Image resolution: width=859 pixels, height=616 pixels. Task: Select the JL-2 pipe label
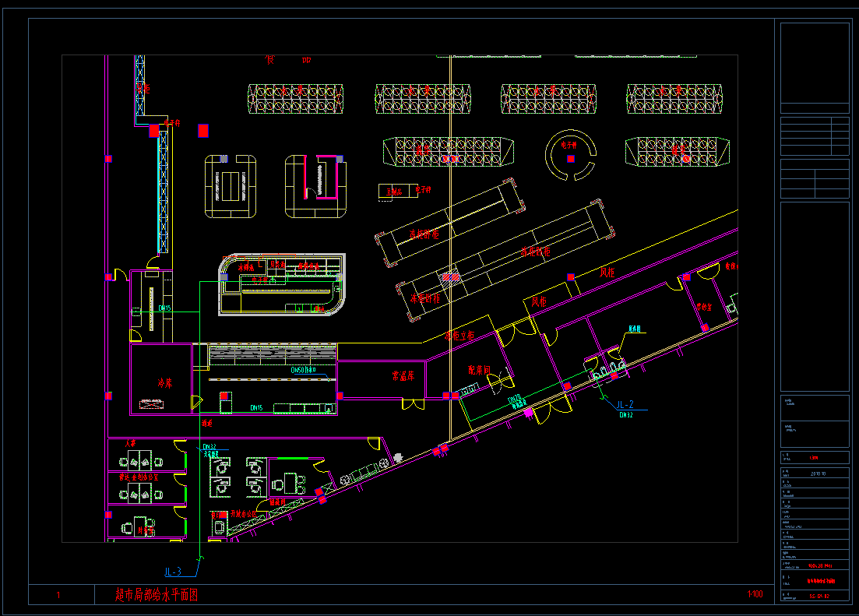click(x=625, y=405)
